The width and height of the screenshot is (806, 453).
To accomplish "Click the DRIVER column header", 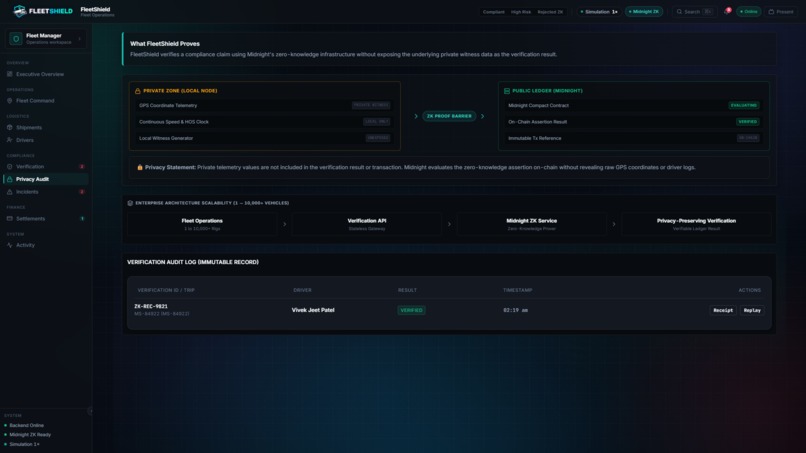I will (x=302, y=291).
